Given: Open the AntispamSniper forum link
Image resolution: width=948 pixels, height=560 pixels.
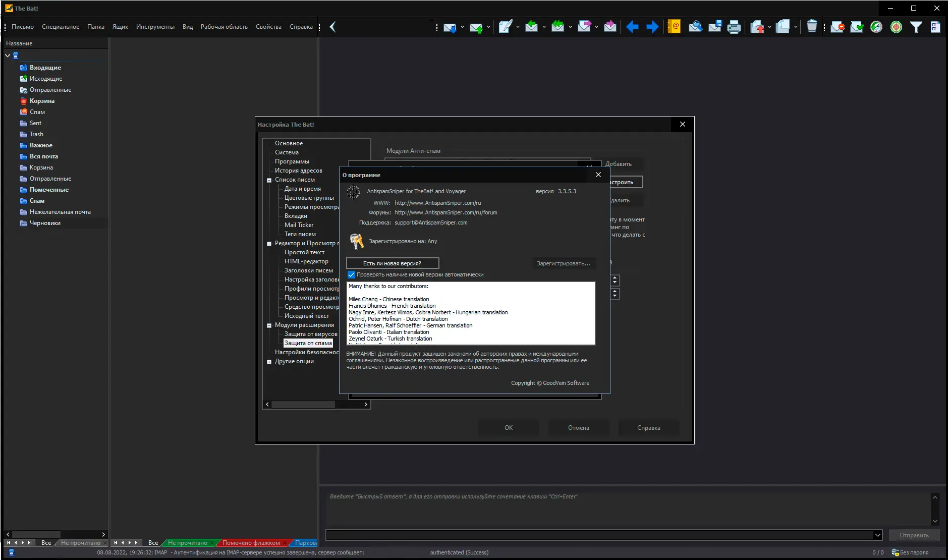Looking at the screenshot, I should (446, 212).
